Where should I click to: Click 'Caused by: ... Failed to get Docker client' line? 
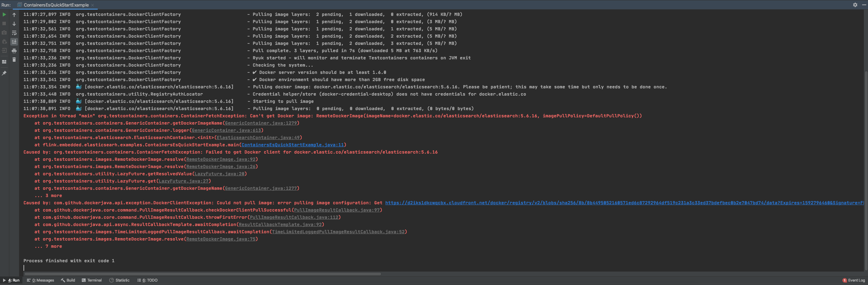pos(231,152)
